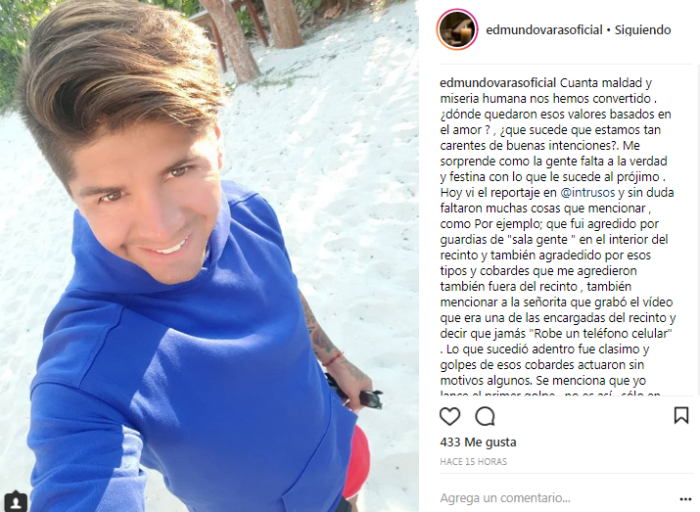Show tagged people icon on photo
The image size is (700, 512).
click(15, 502)
